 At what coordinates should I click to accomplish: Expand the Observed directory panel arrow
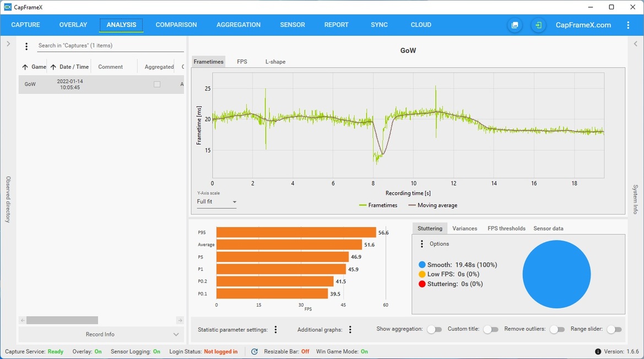tap(8, 43)
